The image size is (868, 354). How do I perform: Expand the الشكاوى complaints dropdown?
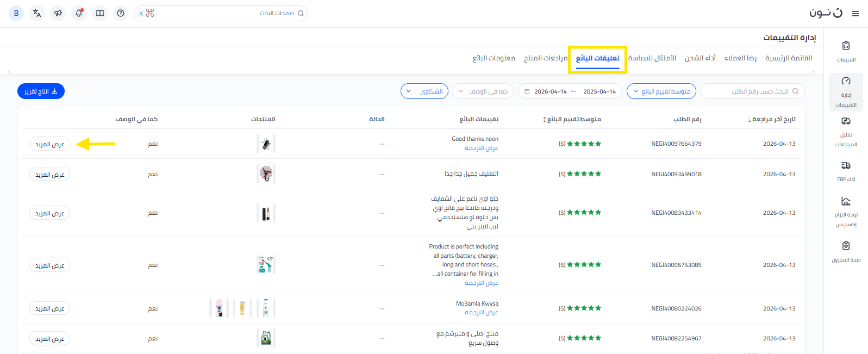[424, 91]
